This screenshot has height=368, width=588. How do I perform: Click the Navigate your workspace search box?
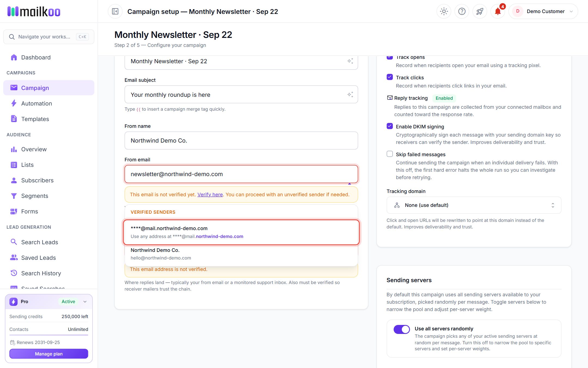pos(49,37)
